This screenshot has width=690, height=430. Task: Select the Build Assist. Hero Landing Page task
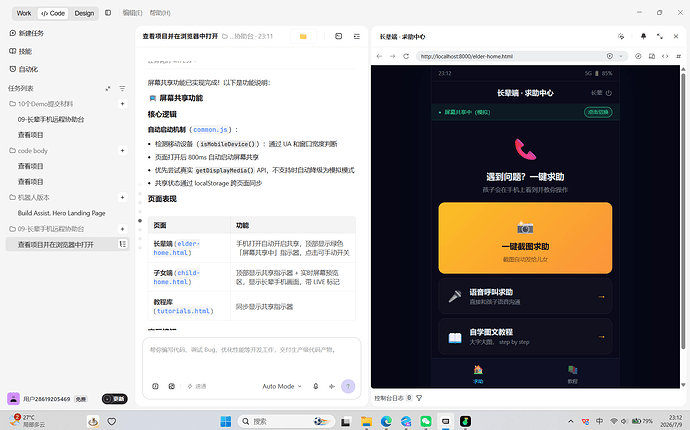tap(62, 213)
